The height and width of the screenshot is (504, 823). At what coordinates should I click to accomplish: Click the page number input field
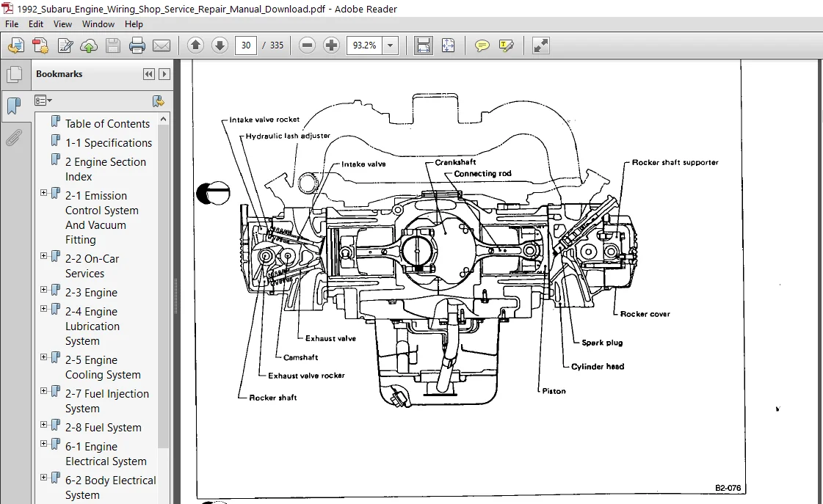pos(246,45)
